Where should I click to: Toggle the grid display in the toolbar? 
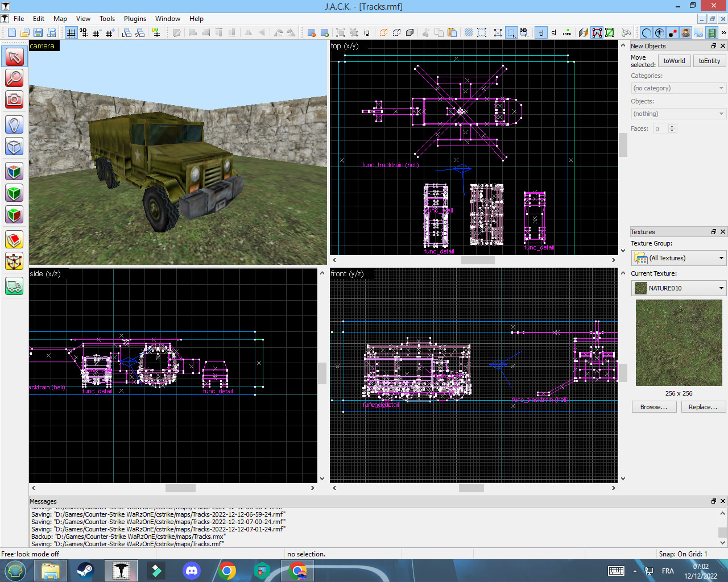coord(71,32)
